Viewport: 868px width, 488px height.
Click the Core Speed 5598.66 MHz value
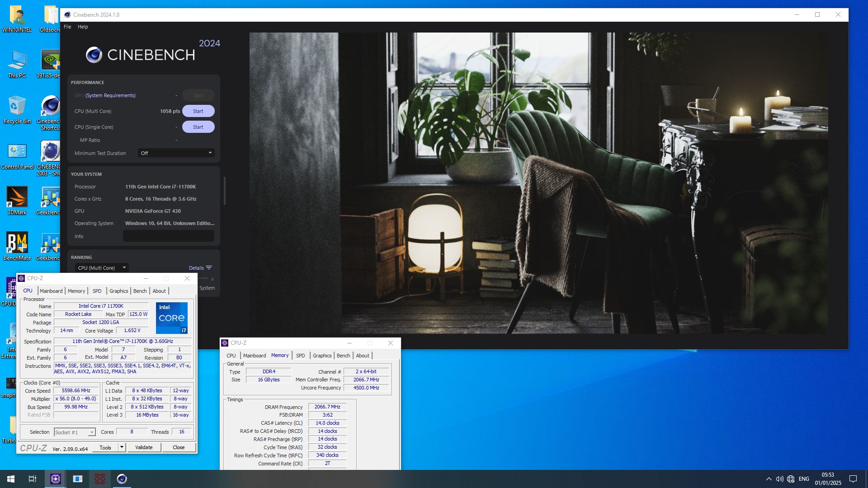[76, 390]
